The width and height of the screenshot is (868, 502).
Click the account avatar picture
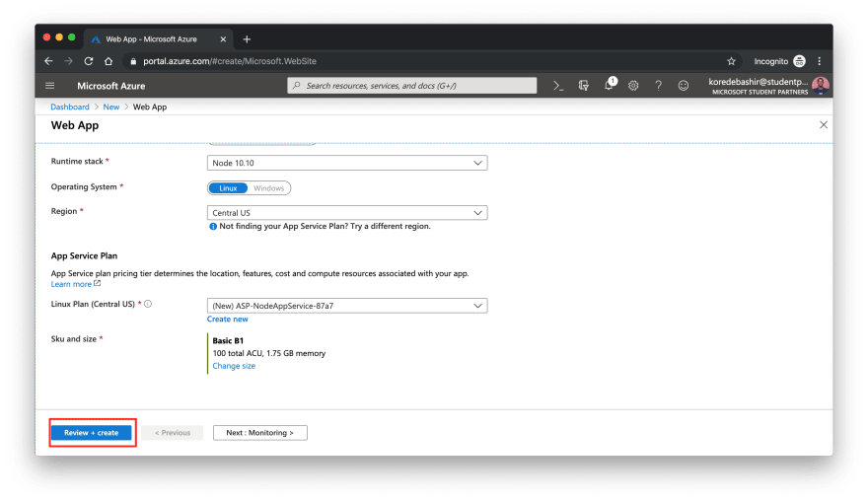821,86
